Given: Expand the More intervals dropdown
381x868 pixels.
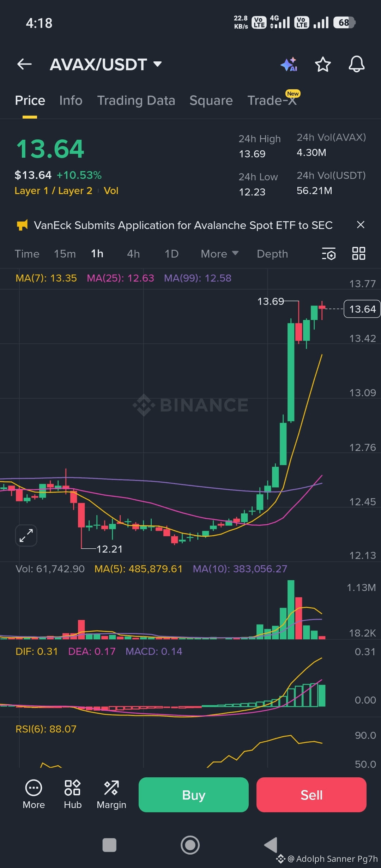Looking at the screenshot, I should pos(219,254).
